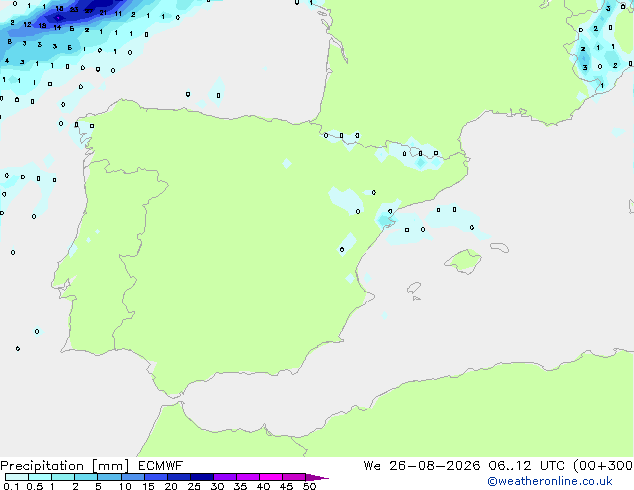Click the "12" precipitation value on map
This screenshot has height=490, width=634.
pyautogui.click(x=27, y=25)
